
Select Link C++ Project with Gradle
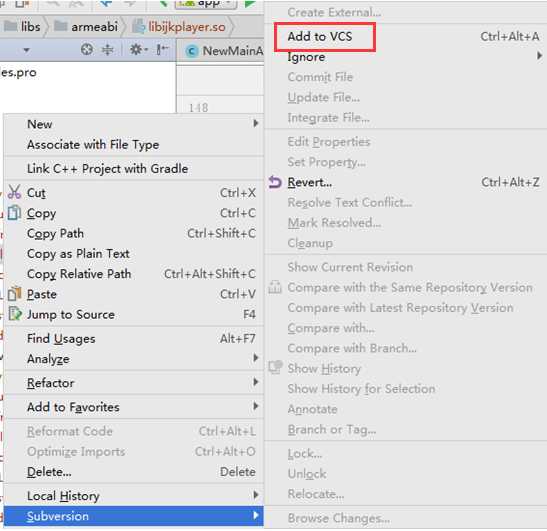click(x=134, y=169)
